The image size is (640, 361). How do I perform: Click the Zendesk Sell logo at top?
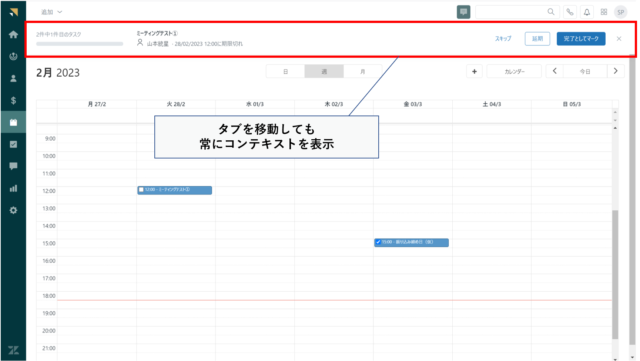[13, 12]
